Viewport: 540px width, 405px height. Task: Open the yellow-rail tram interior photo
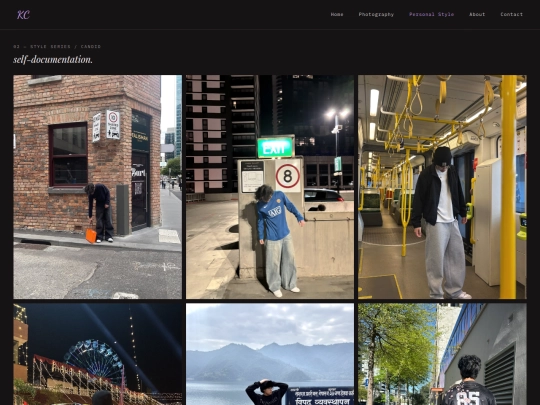(442, 187)
